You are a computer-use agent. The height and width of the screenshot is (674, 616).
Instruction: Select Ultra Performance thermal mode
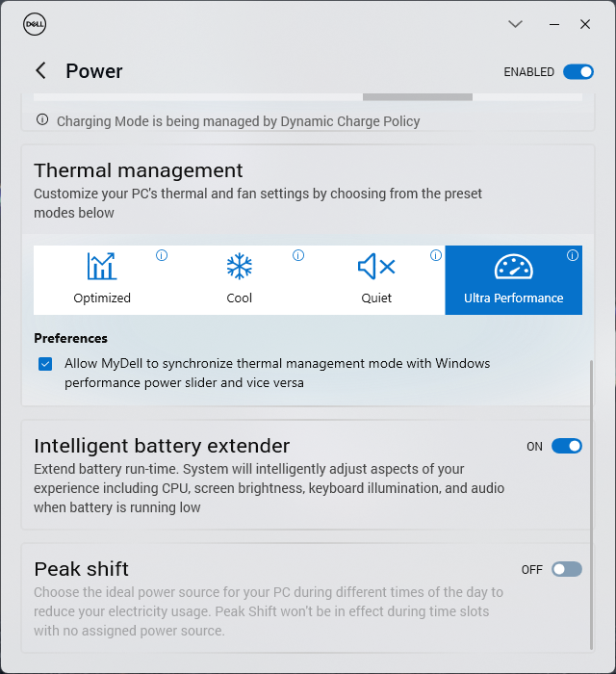(x=513, y=279)
